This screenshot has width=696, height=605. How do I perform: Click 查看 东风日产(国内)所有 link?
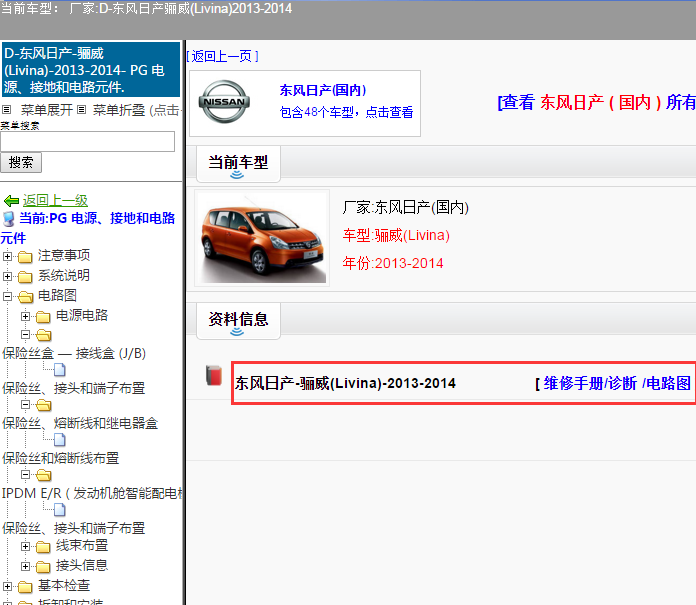pyautogui.click(x=597, y=102)
